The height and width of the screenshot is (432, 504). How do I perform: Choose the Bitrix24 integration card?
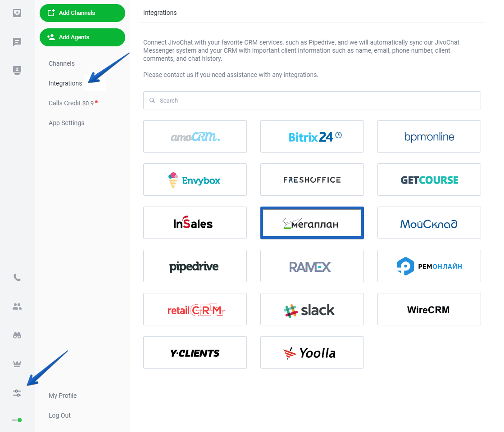[312, 136]
